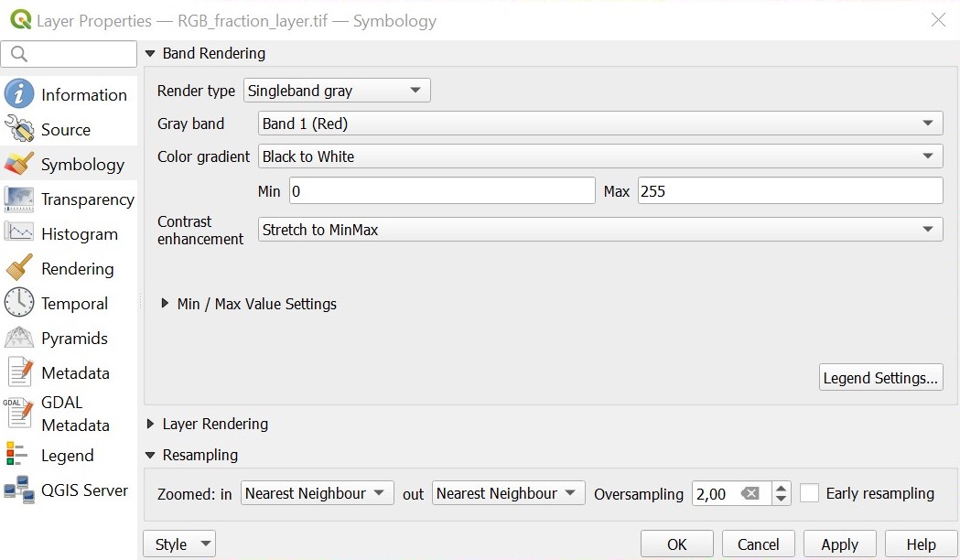The image size is (960, 560).
Task: Open the Information panel icon
Action: (19, 94)
